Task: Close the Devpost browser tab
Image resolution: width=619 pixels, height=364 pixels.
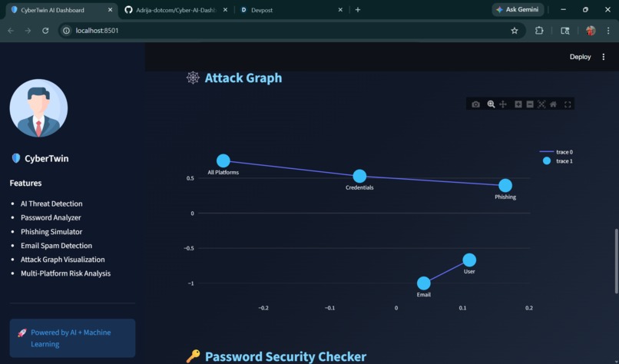Action: click(x=340, y=10)
